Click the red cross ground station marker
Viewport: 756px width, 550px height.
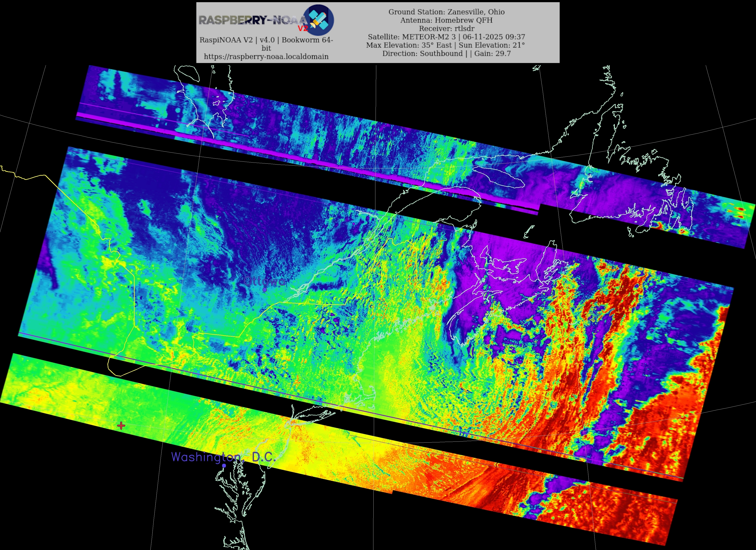121,426
